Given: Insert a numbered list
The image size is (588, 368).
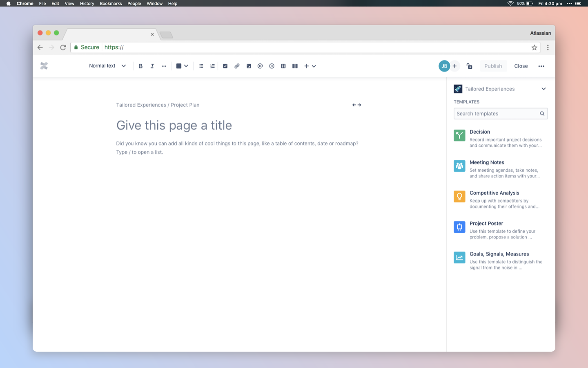Looking at the screenshot, I should point(212,66).
